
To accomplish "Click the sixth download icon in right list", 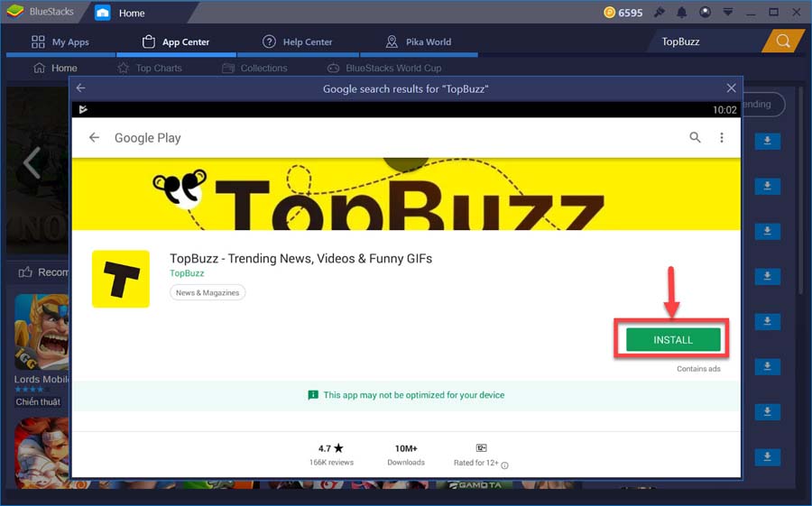I will pos(768,366).
